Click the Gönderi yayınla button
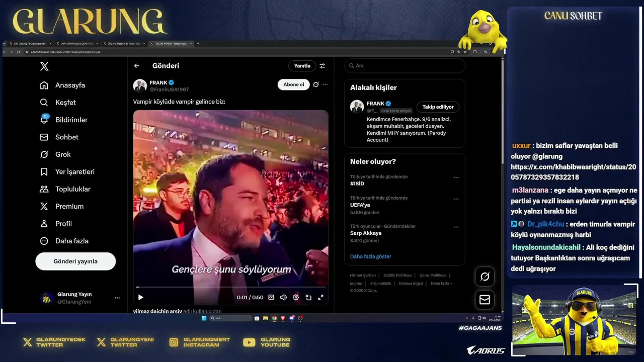This screenshot has height=362, width=644. pos(75,261)
